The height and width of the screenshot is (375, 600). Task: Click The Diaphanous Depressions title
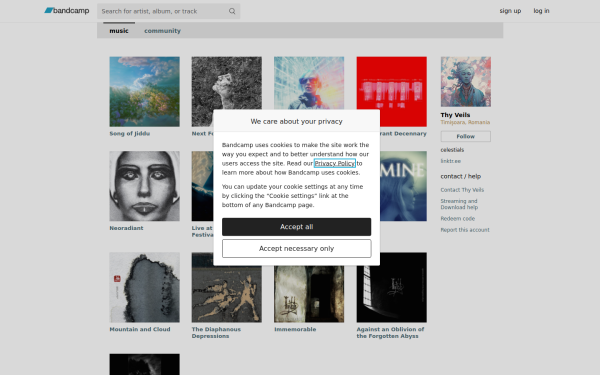coord(216,333)
